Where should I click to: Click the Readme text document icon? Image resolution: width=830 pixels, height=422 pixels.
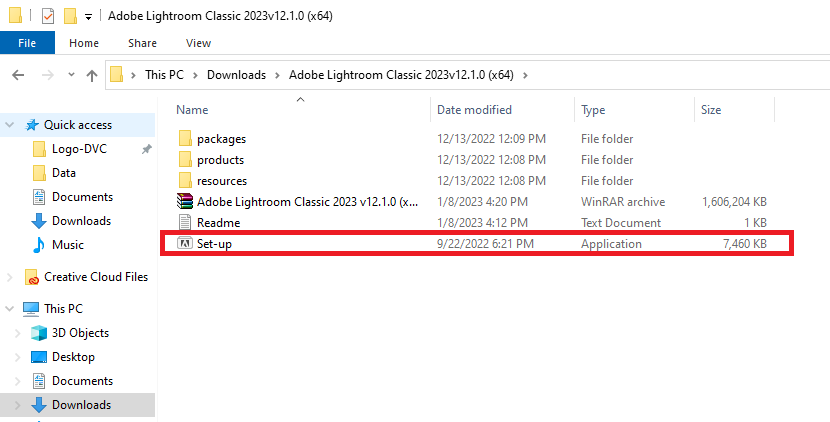184,223
